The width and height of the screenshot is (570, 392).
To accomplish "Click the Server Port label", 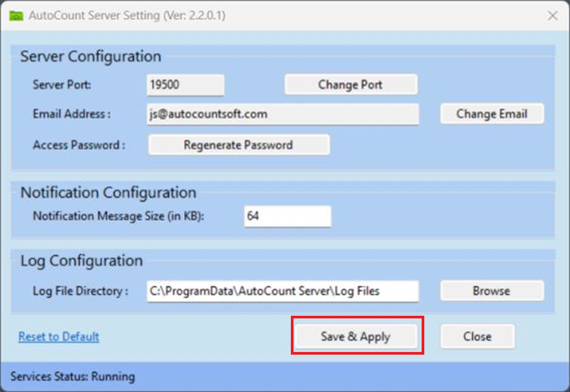I will point(61,85).
